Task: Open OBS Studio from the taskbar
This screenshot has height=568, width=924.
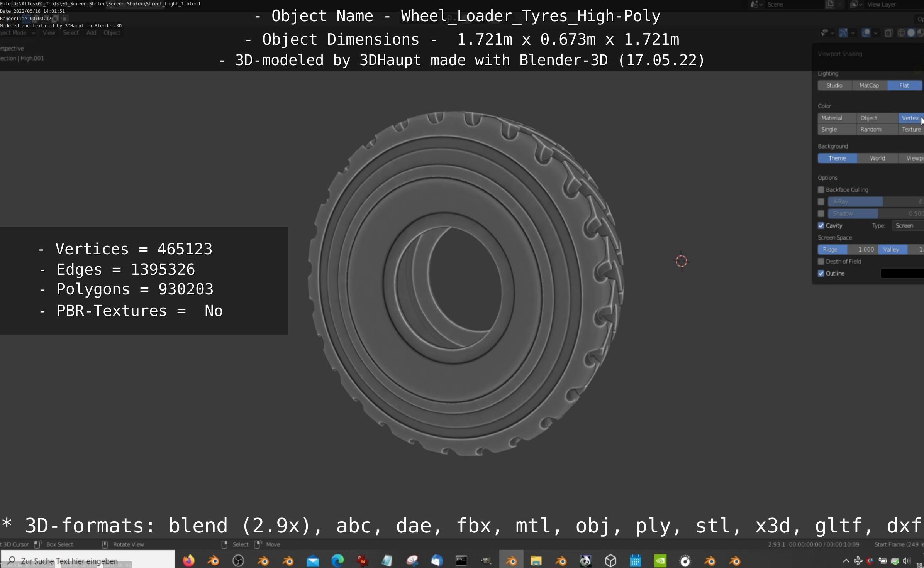Action: pos(238,560)
